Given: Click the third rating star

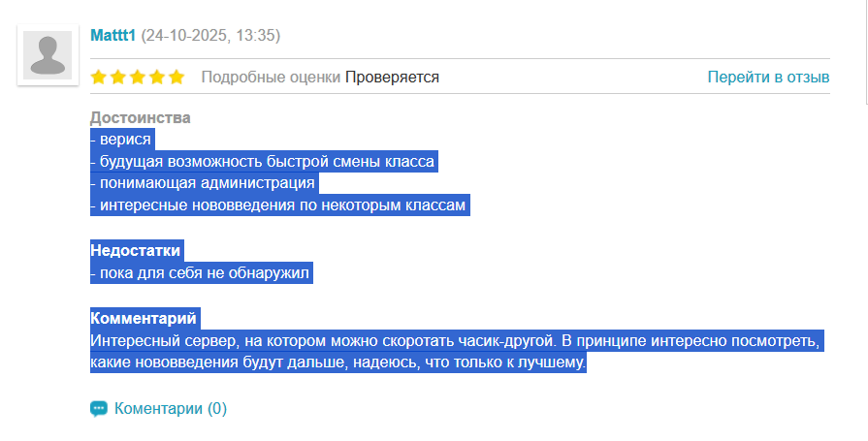Looking at the screenshot, I should pos(137,78).
